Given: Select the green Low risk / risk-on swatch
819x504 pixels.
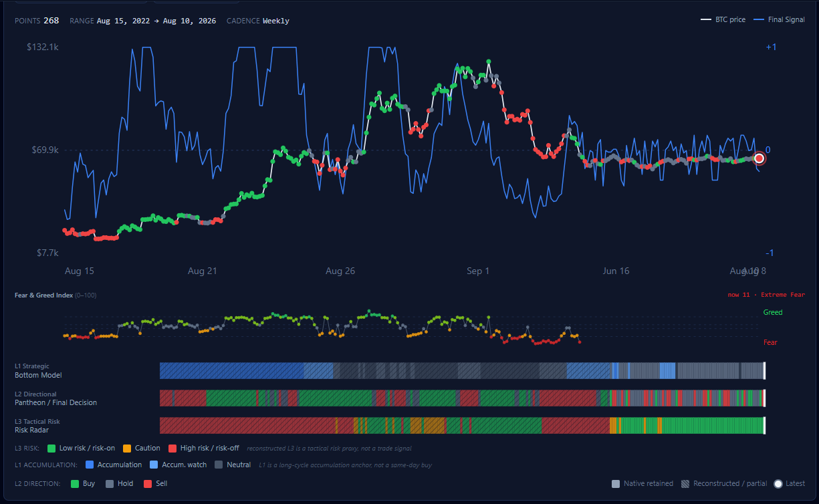Looking at the screenshot, I should (51, 449).
